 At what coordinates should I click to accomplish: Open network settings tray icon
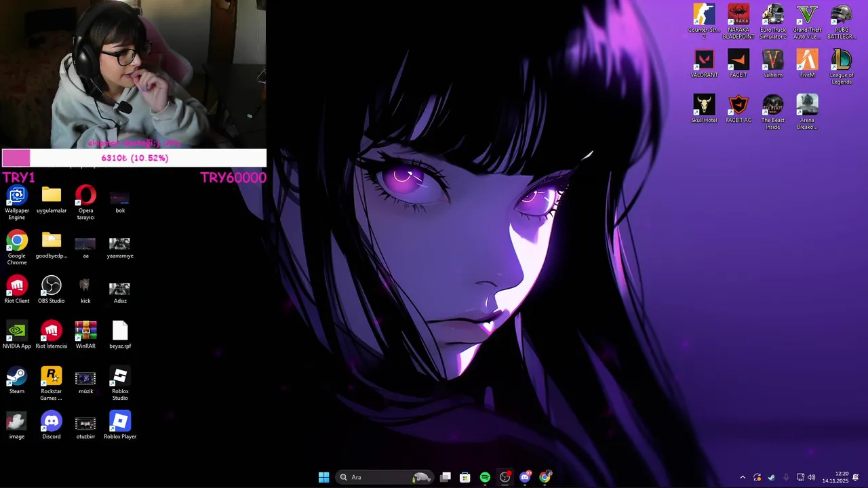tap(800, 477)
